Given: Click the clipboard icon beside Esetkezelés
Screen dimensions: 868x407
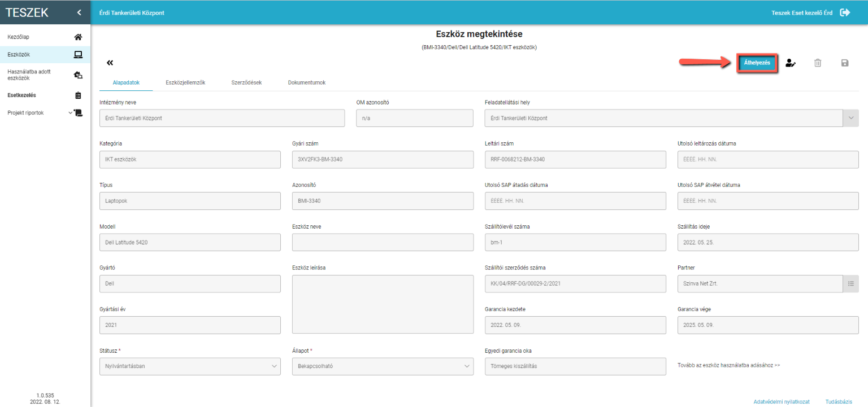Looking at the screenshot, I should 79,95.
